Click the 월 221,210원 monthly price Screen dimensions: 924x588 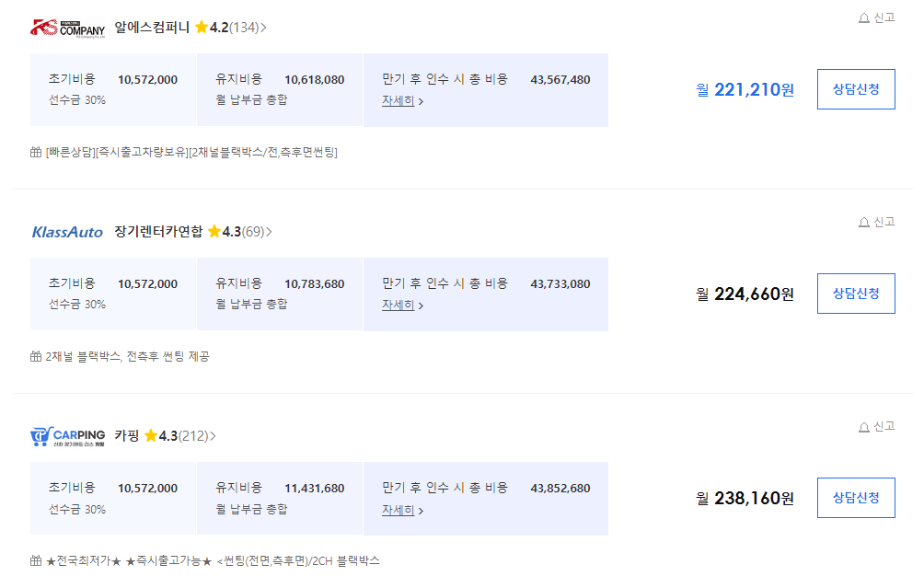coord(745,90)
